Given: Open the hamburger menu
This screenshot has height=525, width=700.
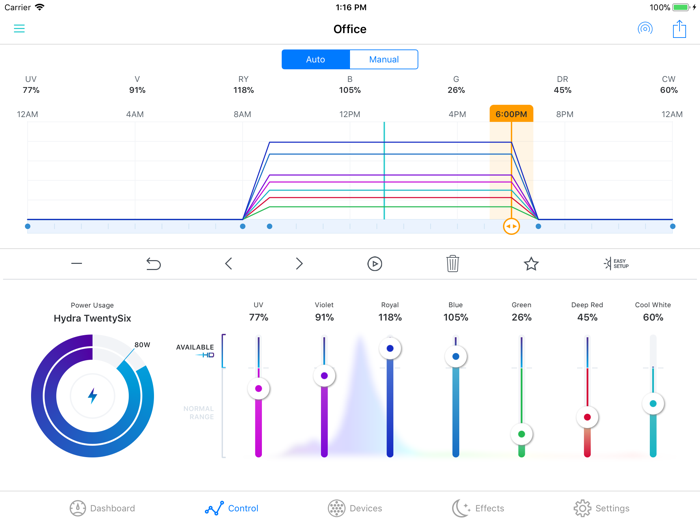Looking at the screenshot, I should tap(19, 29).
